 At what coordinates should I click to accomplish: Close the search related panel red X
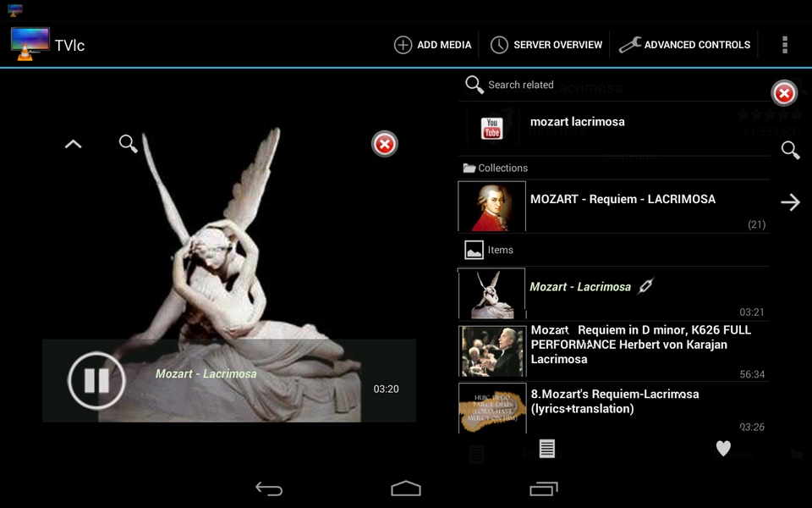[784, 93]
